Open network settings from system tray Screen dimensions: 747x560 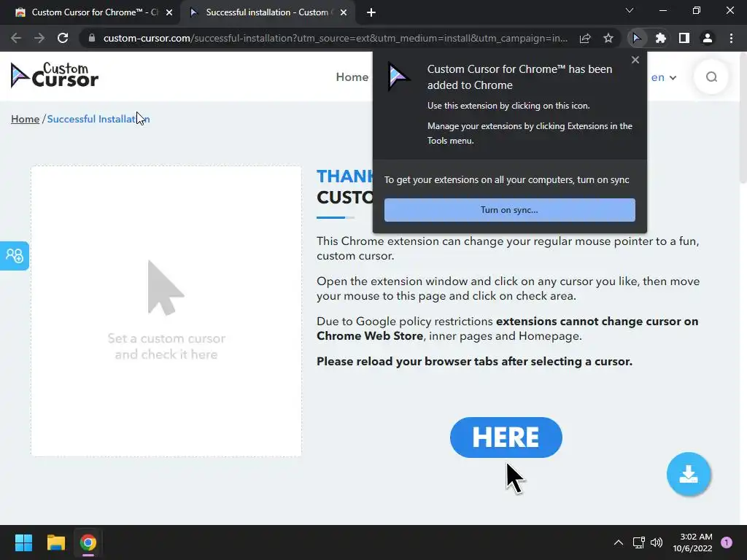(638, 542)
